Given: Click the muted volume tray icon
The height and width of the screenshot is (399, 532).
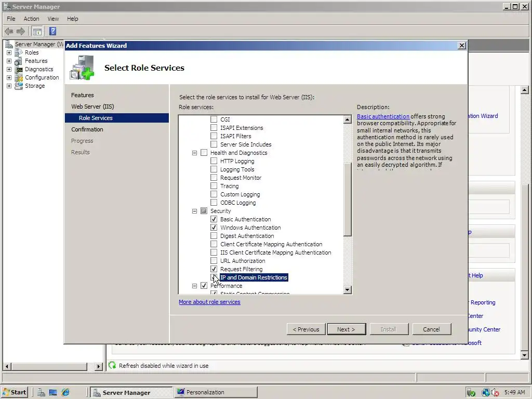Looking at the screenshot, I should [x=495, y=393].
